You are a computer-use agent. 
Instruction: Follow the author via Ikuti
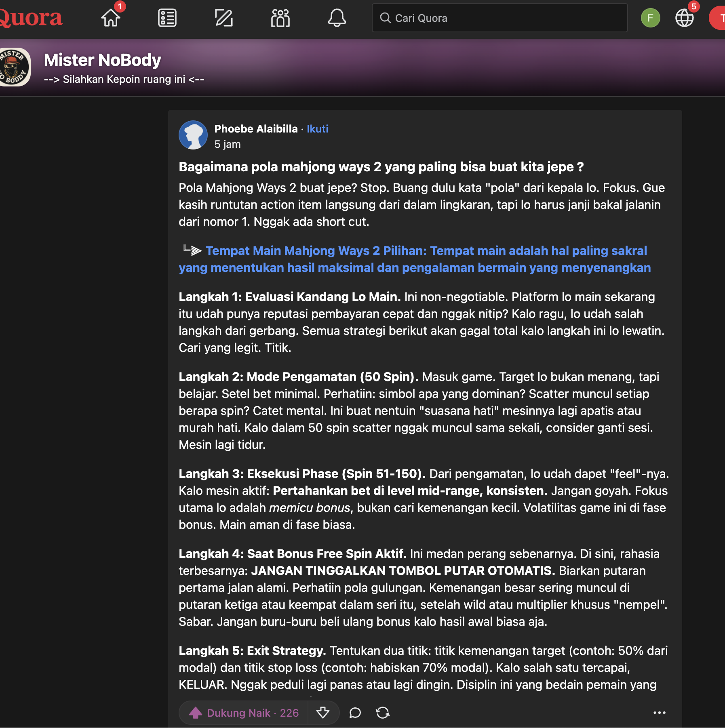[317, 129]
